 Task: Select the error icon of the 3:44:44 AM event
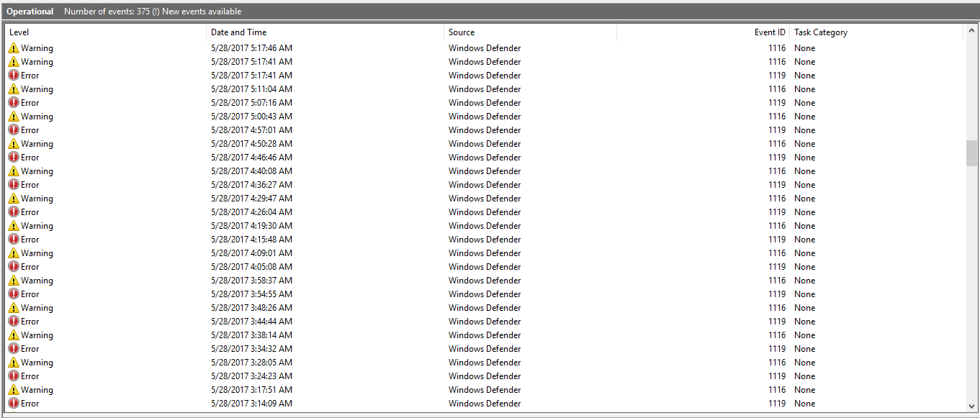(x=14, y=322)
